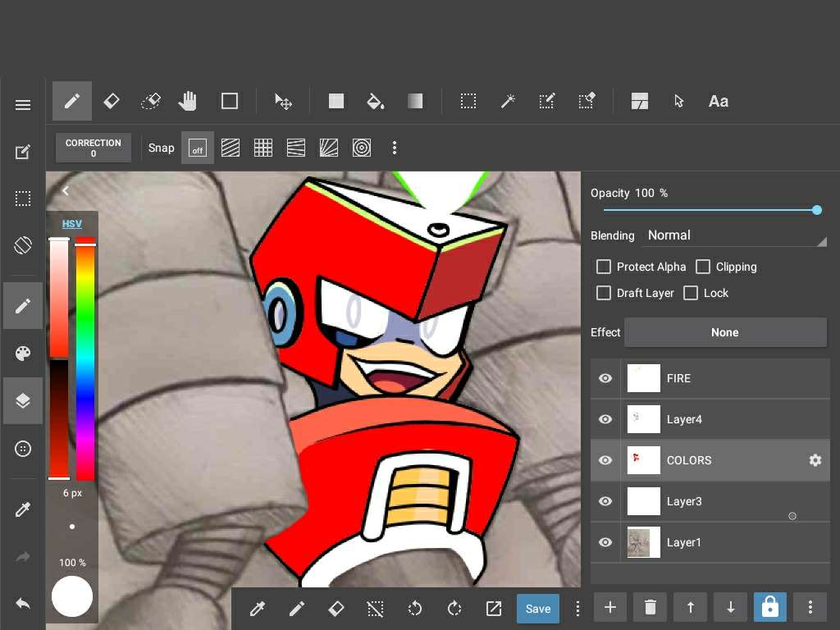This screenshot has height=630, width=840.
Task: Hide the FIRE layer
Action: tap(605, 378)
